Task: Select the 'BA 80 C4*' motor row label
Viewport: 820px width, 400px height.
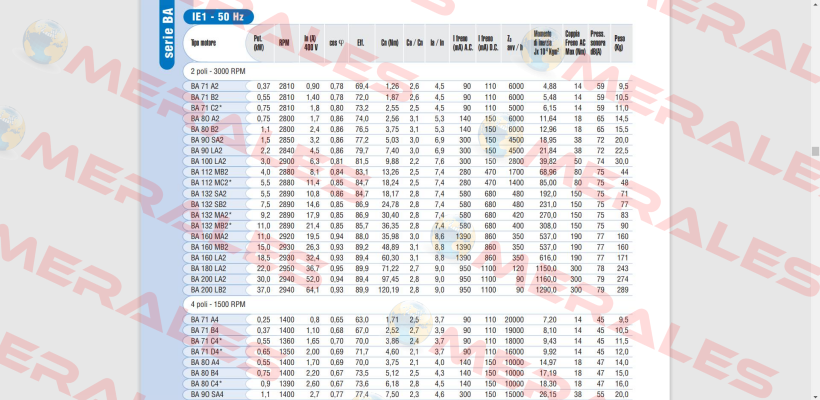Action: (206, 384)
